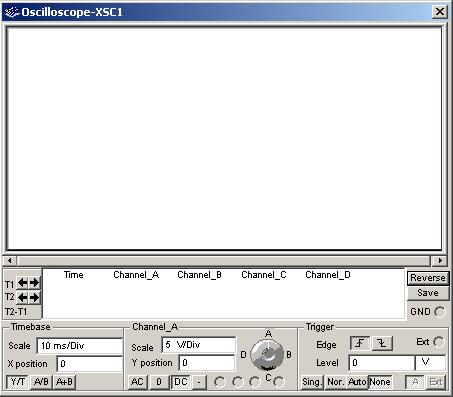The height and width of the screenshot is (397, 453).
Task: Click the trigger Level value field
Action: [x=381, y=363]
